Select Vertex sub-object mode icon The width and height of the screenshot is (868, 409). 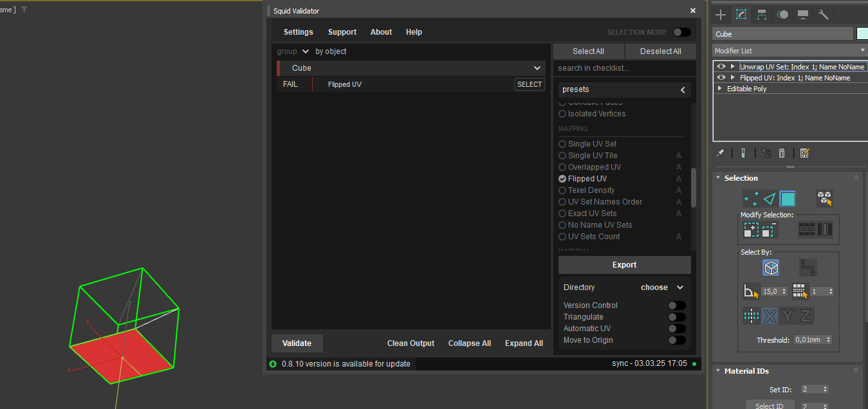tap(750, 199)
